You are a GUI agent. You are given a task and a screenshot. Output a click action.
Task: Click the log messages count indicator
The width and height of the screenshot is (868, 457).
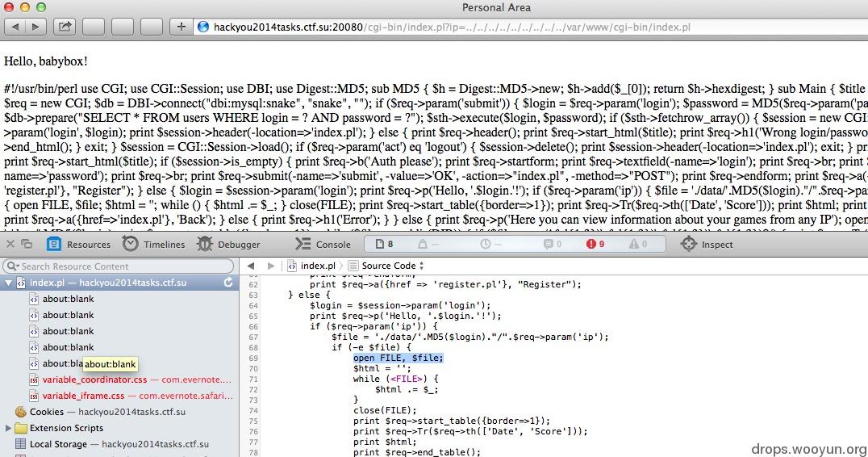pos(553,245)
